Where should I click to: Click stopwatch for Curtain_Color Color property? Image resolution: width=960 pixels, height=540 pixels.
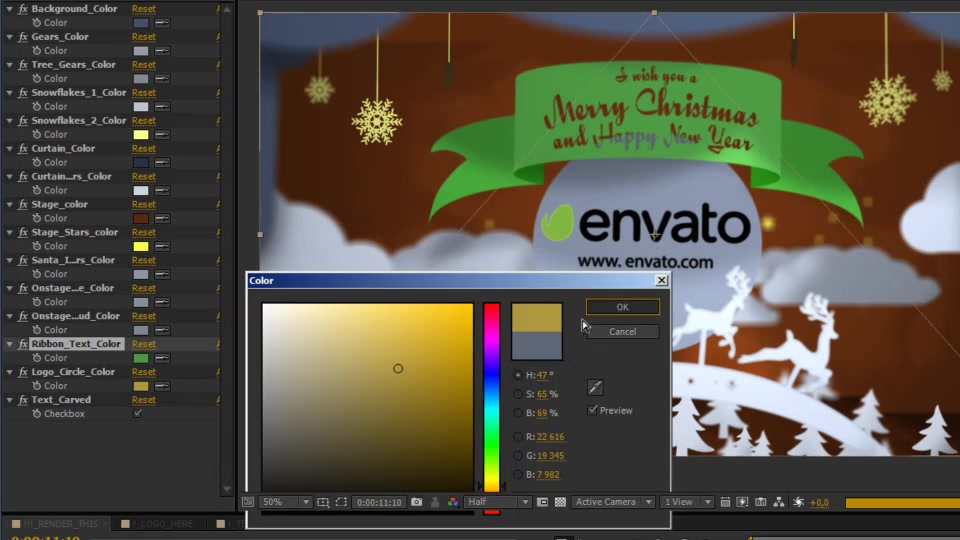coord(37,162)
